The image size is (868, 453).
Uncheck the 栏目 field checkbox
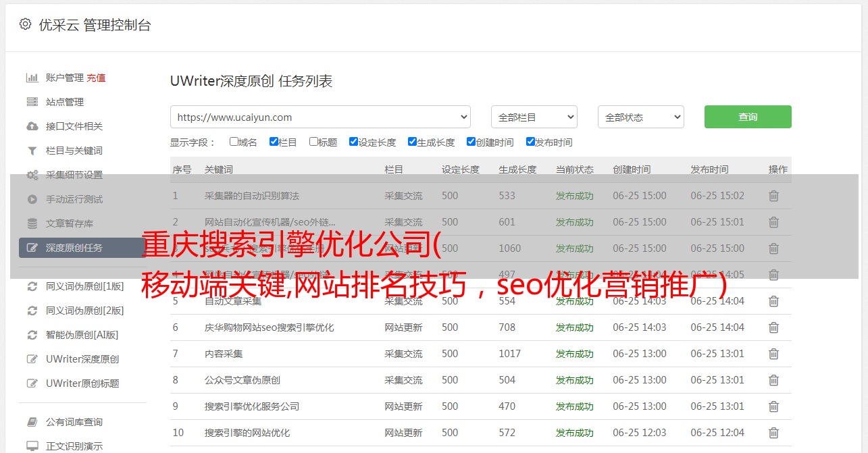pyautogui.click(x=274, y=142)
